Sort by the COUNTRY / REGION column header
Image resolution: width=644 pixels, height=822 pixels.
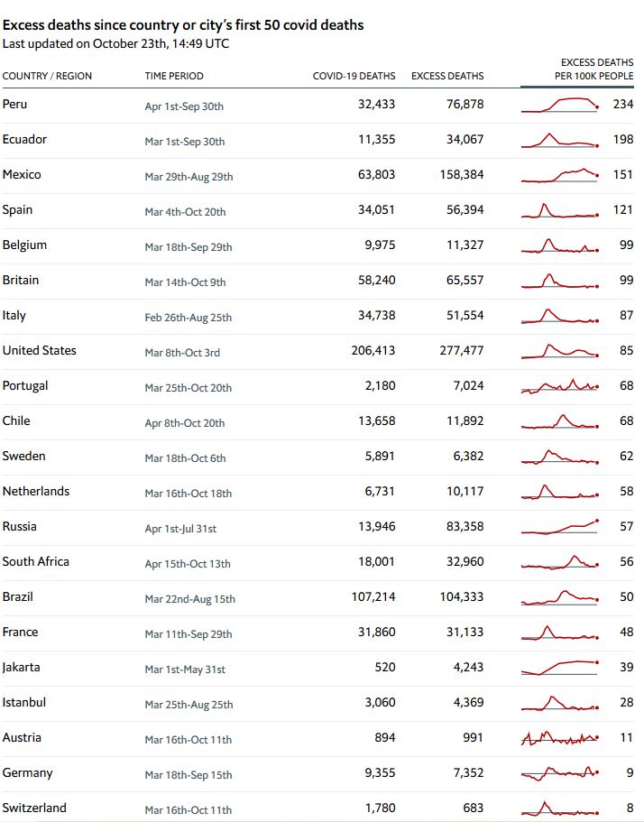click(47, 76)
